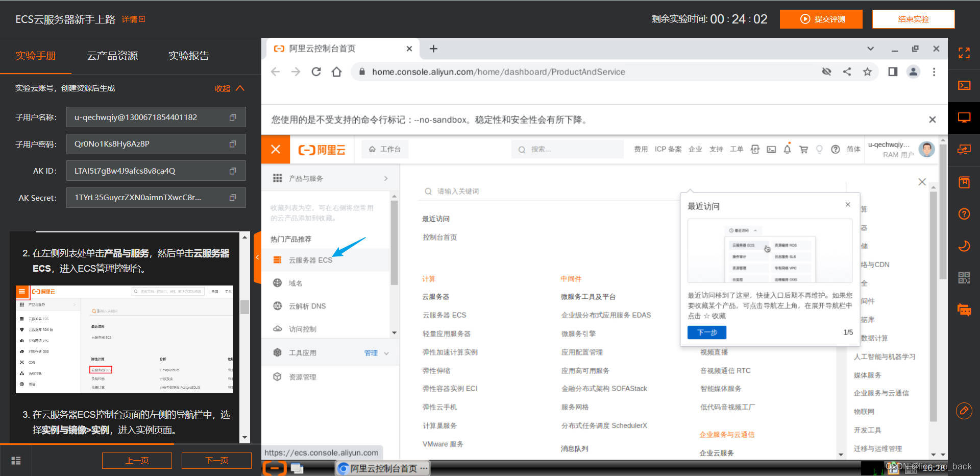Viewport: 980px width, 476px height.
Task: Open 云解析 DNS in sidebar
Action: pyautogui.click(x=307, y=306)
